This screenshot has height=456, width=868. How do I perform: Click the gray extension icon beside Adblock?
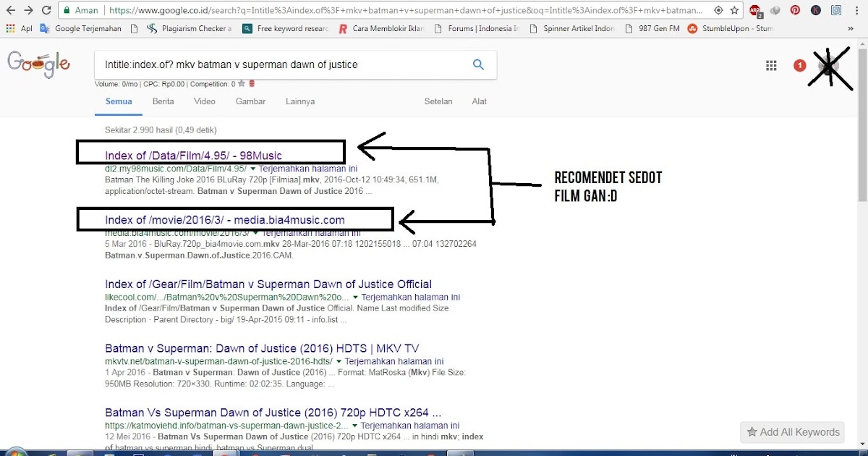[775, 11]
